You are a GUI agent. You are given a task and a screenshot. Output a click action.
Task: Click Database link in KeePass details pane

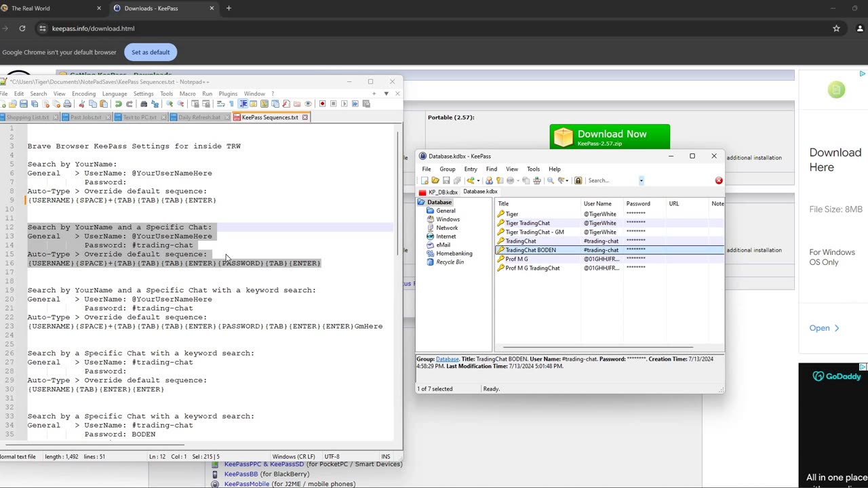(447, 359)
